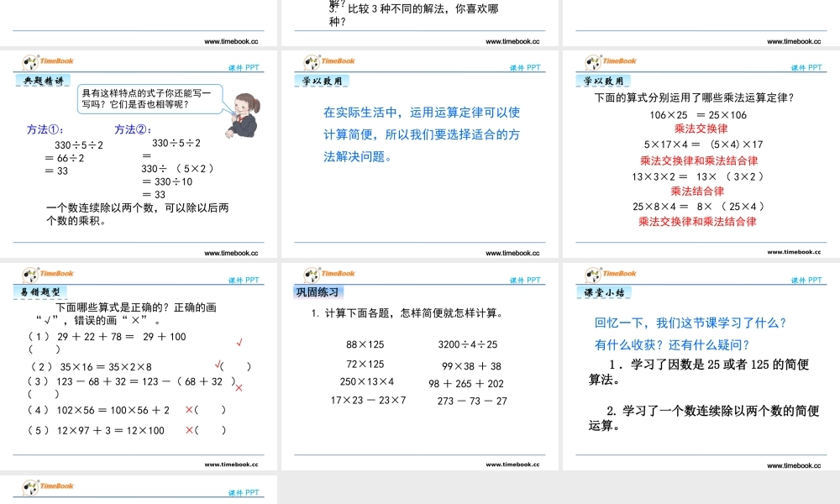Click the question 下面的算式分别运用了哪些乘法运算定律
The image size is (840, 504).
[695, 97]
